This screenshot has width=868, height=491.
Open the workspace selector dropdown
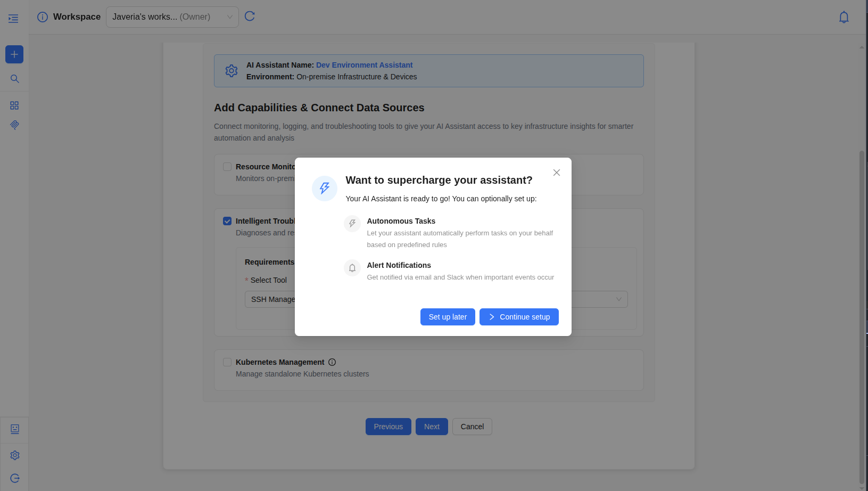[x=172, y=17]
